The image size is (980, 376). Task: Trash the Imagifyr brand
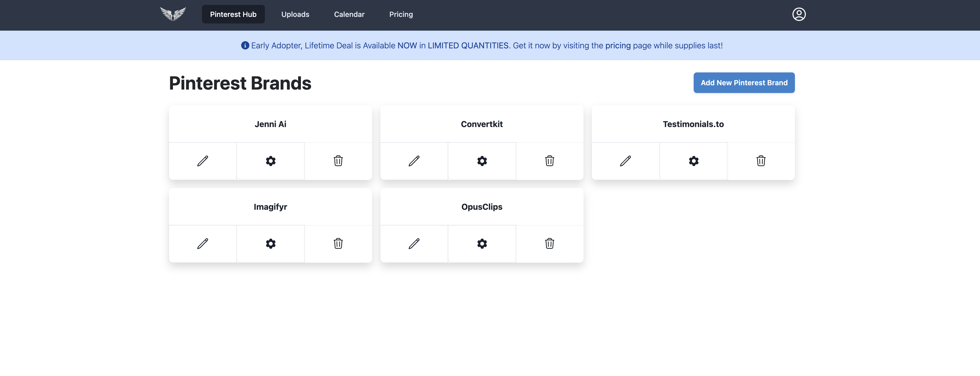pos(338,244)
